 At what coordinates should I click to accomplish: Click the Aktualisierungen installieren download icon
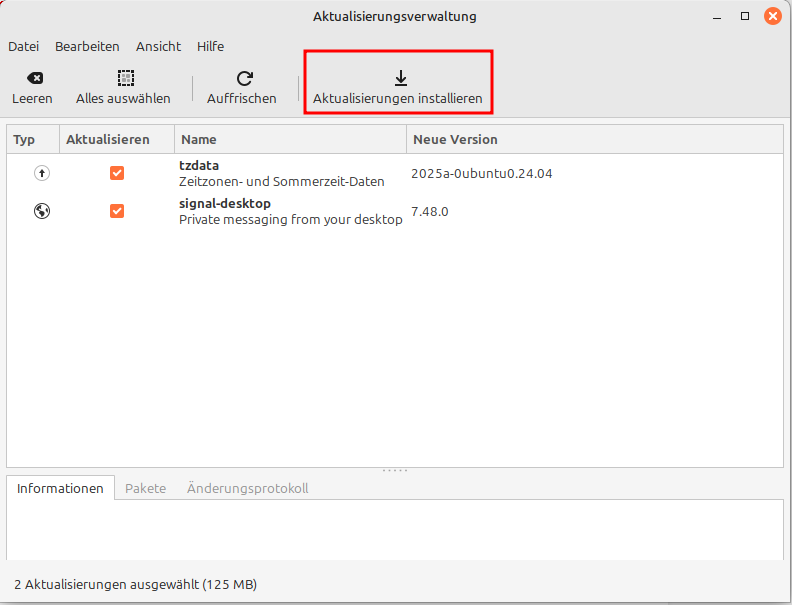pyautogui.click(x=400, y=78)
